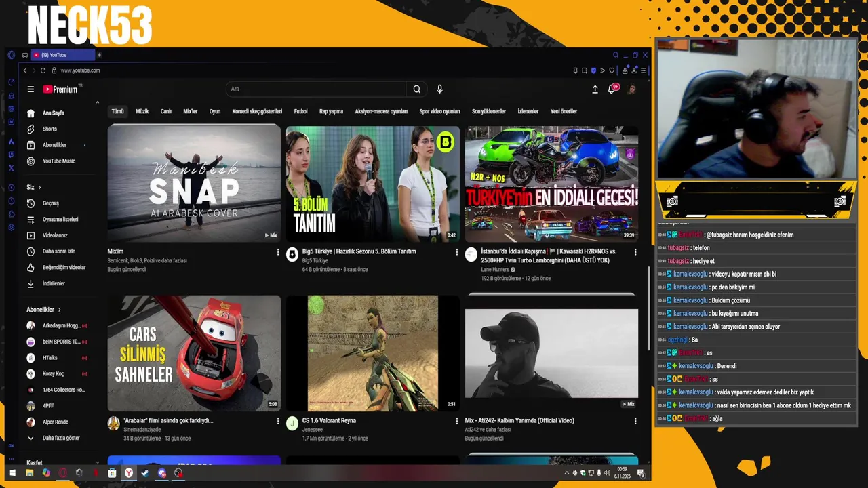Open options for Arabalar filmi video
This screenshot has height=488, width=868.
[277, 421]
